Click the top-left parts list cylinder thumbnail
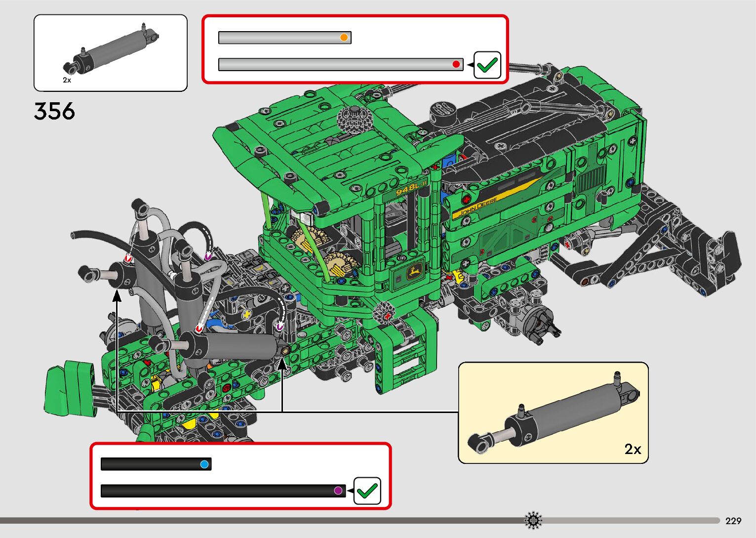 [110, 50]
